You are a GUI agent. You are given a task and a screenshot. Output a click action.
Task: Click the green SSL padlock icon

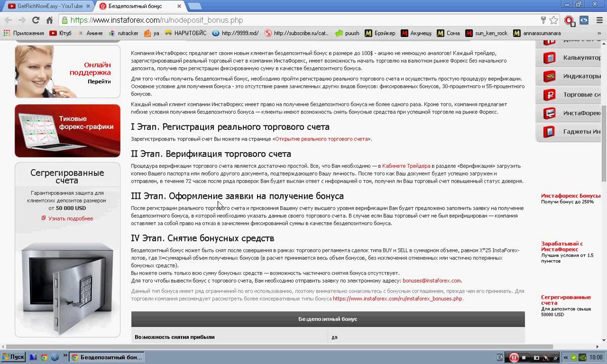coord(64,20)
